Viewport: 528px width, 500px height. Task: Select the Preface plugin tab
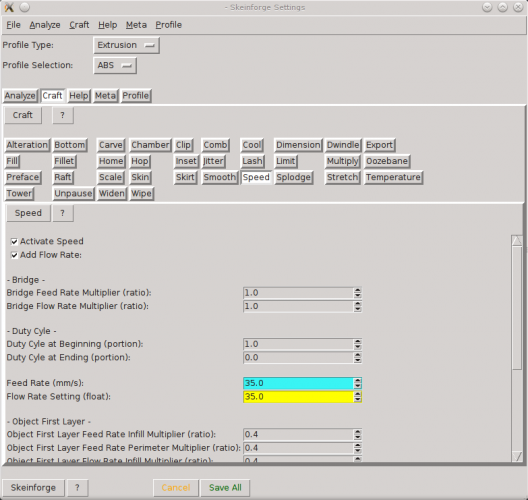pos(23,177)
